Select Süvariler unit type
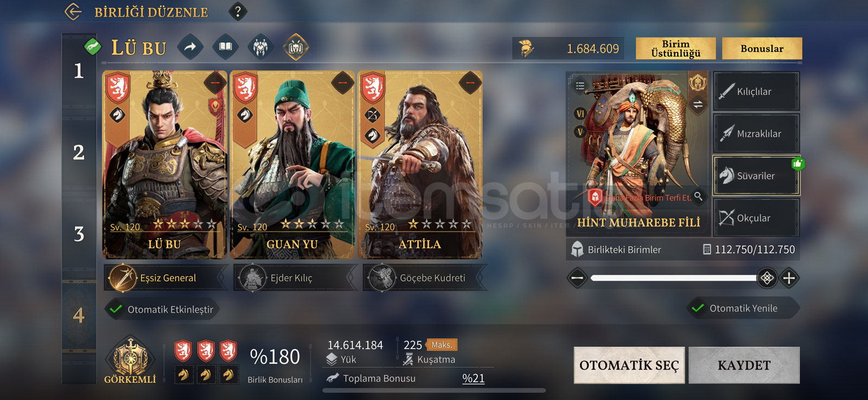Screen dimensions: 868x400 click(756, 176)
